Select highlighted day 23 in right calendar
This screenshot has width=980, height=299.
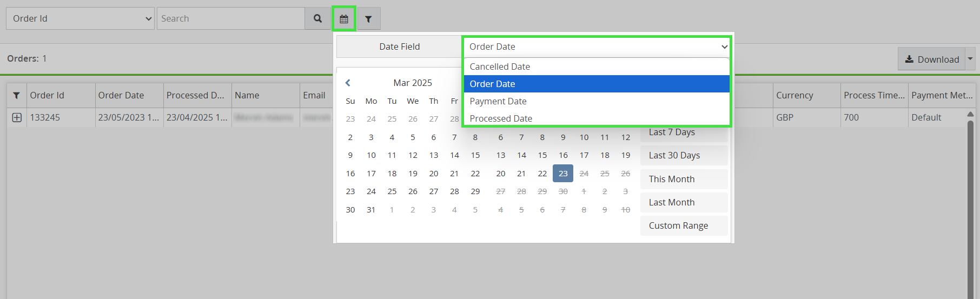[x=563, y=174]
